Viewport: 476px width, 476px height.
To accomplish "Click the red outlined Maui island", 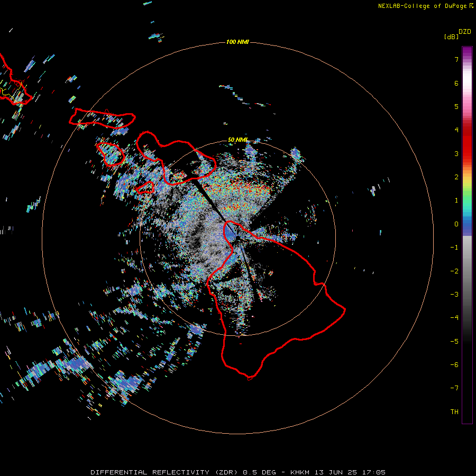I will [x=176, y=159].
